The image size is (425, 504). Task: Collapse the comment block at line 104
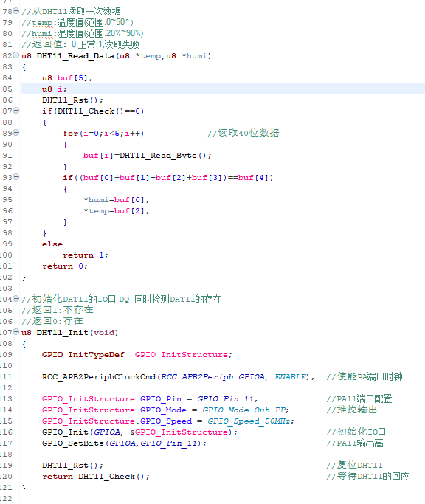coord(15,299)
